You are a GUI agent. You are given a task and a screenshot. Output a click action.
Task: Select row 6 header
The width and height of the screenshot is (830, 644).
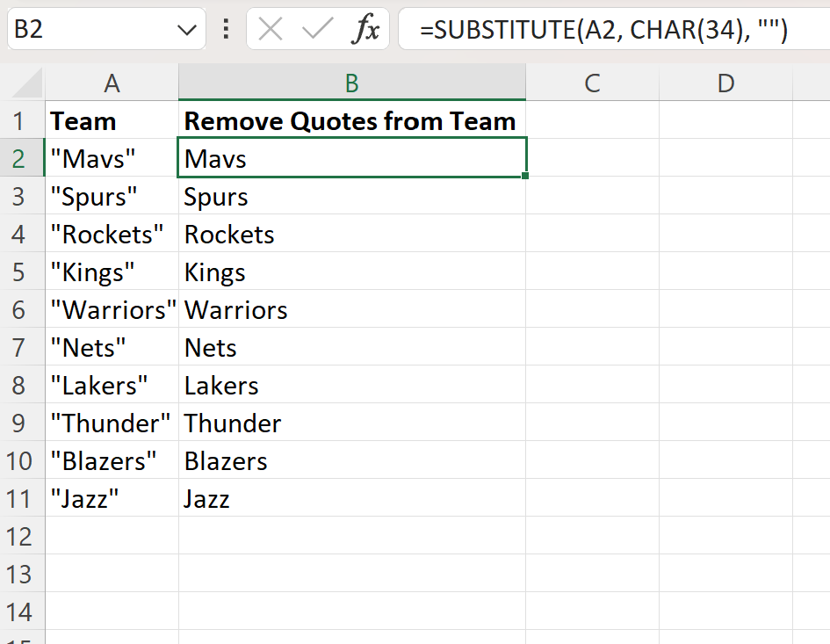click(22, 310)
